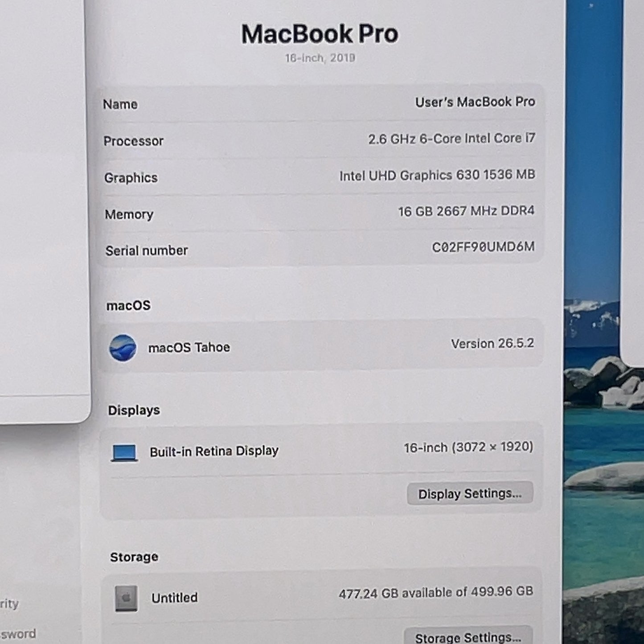Image resolution: width=644 pixels, height=644 pixels.
Task: Click the MacBook Pro heading
Action: coord(320,34)
